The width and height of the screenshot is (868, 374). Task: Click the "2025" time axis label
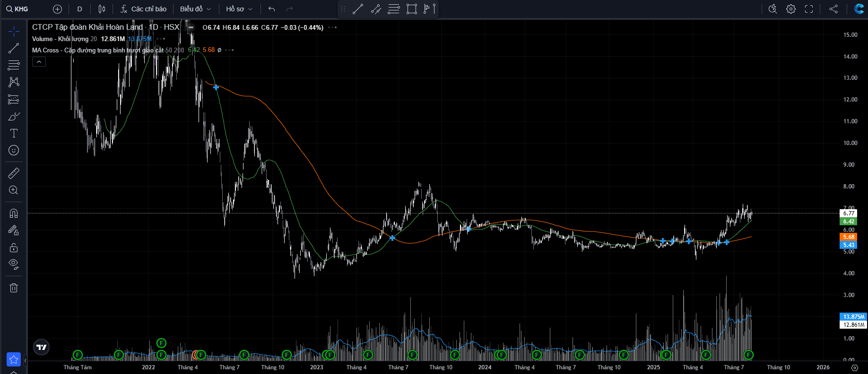pyautogui.click(x=653, y=367)
